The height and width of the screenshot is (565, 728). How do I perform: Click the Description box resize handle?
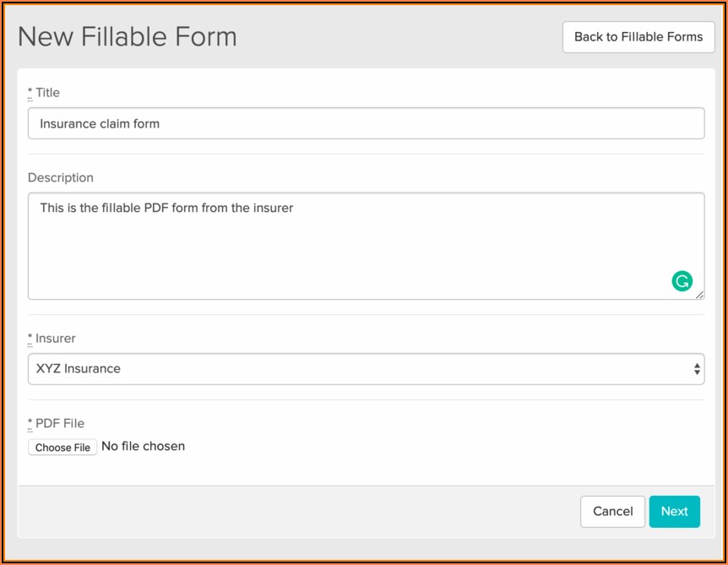pos(698,294)
